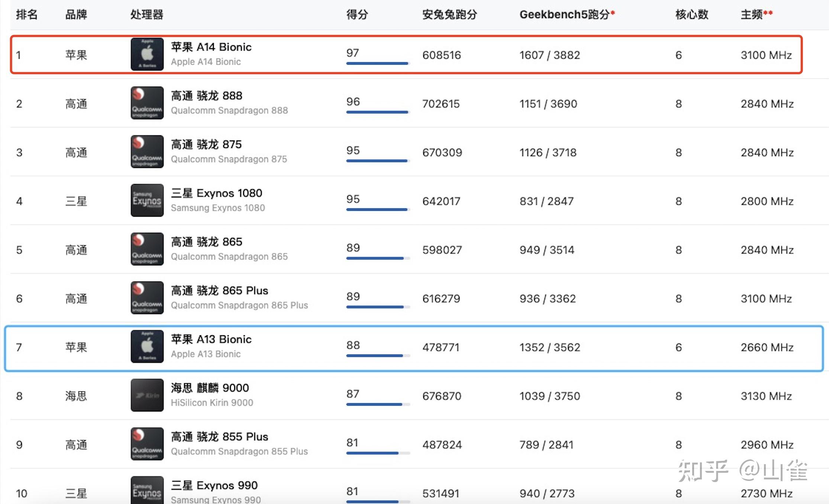Click frequency value 3130 MHz
The height and width of the screenshot is (504, 829).
[767, 396]
